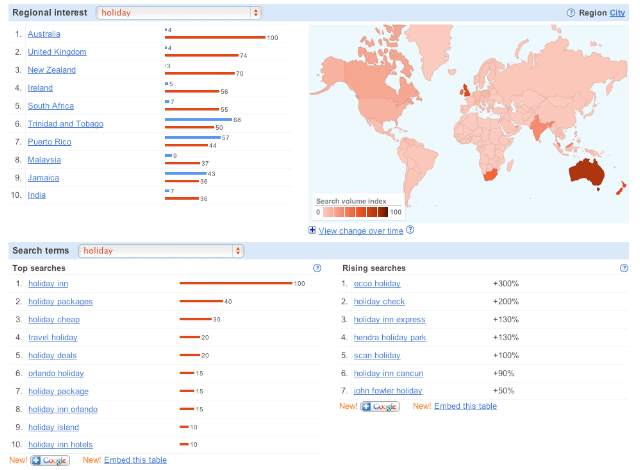This screenshot has height=470, width=640.
Task: Click the lightest swatch in the search volume legend
Action: pyautogui.click(x=328, y=212)
